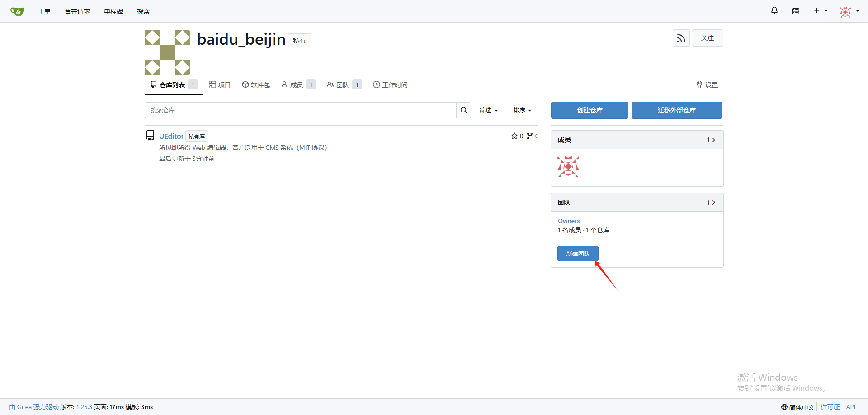Open the Gitea home logo

pyautogui.click(x=17, y=11)
